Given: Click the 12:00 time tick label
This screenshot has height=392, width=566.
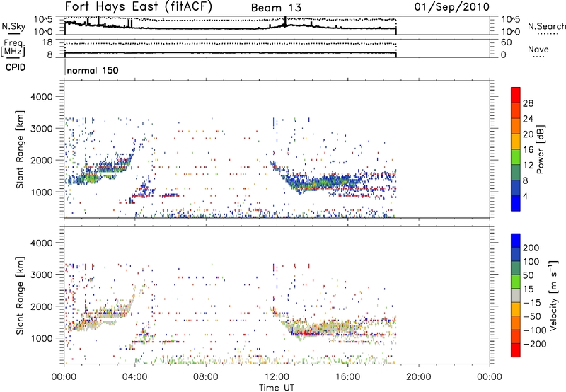Looking at the screenshot, I should pos(277,377).
